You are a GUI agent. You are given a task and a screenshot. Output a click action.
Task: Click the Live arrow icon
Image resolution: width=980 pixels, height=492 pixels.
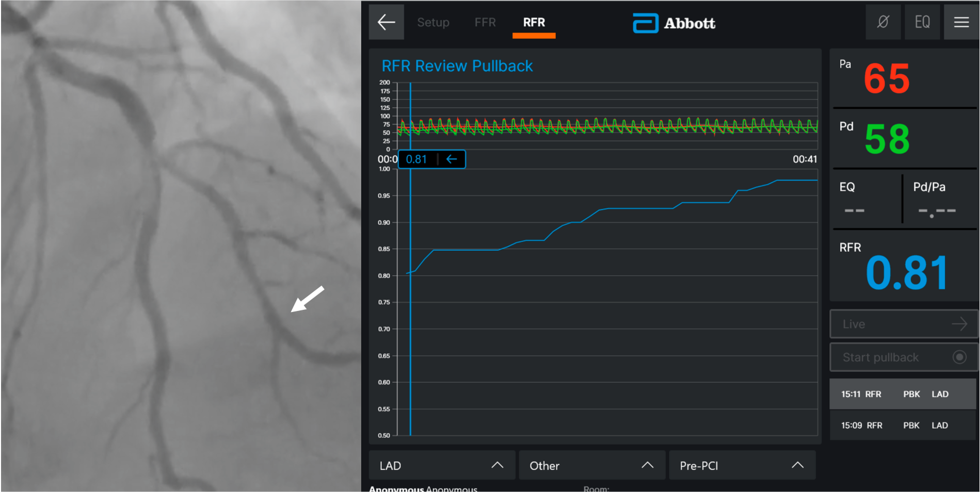click(959, 324)
